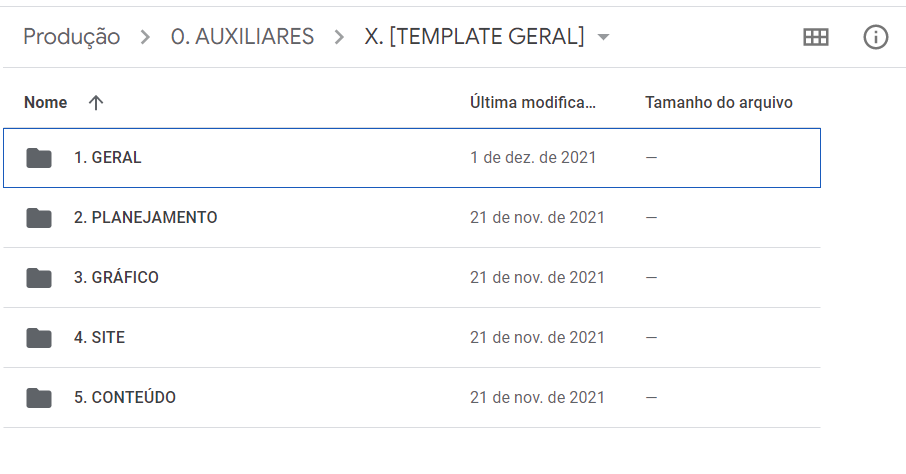Click the Última modificação column header
Screen dimensions: 906x474
pos(533,102)
